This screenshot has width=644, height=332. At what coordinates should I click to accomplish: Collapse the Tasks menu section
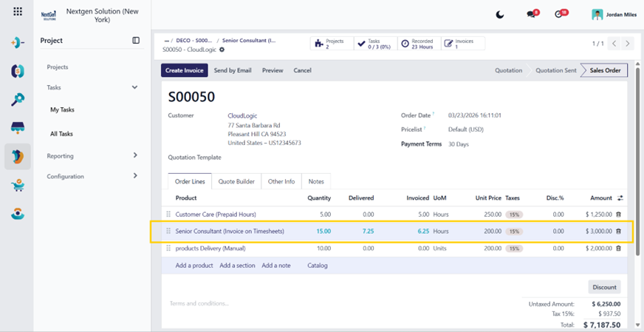pos(134,87)
